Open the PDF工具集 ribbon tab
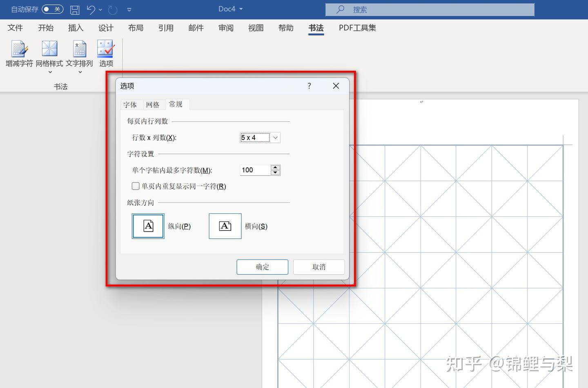The image size is (588, 388). [x=357, y=28]
